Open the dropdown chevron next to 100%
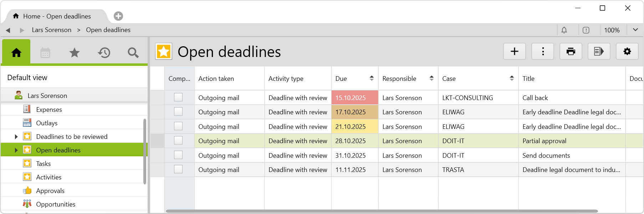The image size is (644, 214). coord(635,30)
